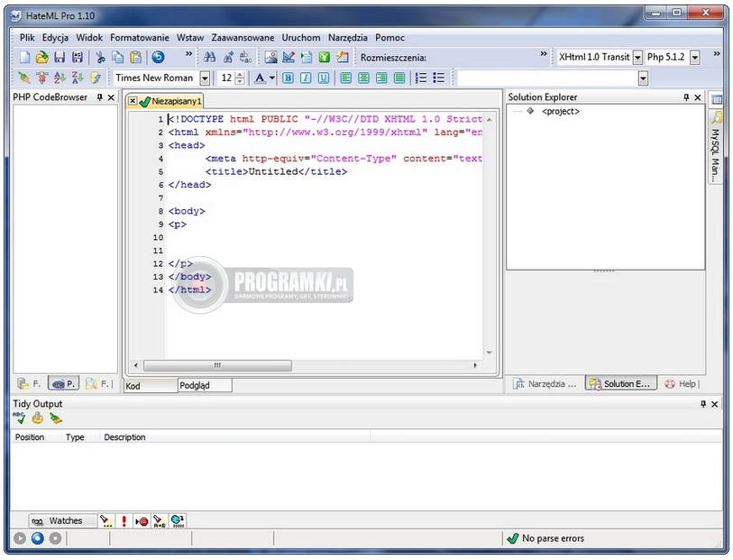Insert a table using the table-grid icon
733x560 pixels.
343,57
